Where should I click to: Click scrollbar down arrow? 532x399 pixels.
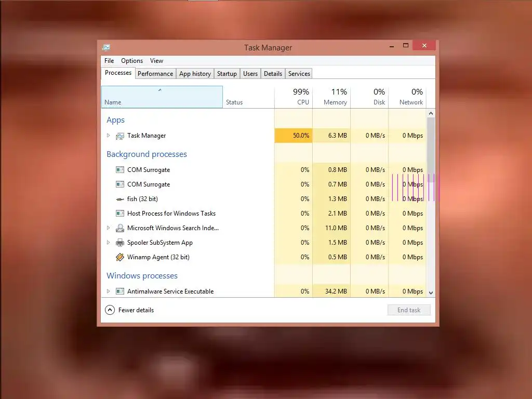point(431,293)
